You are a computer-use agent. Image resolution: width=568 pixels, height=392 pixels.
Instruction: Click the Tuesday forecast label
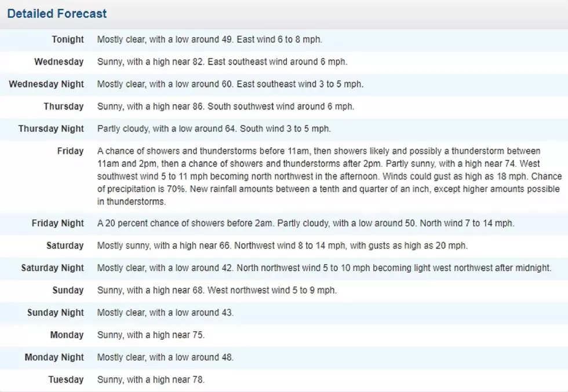point(66,380)
